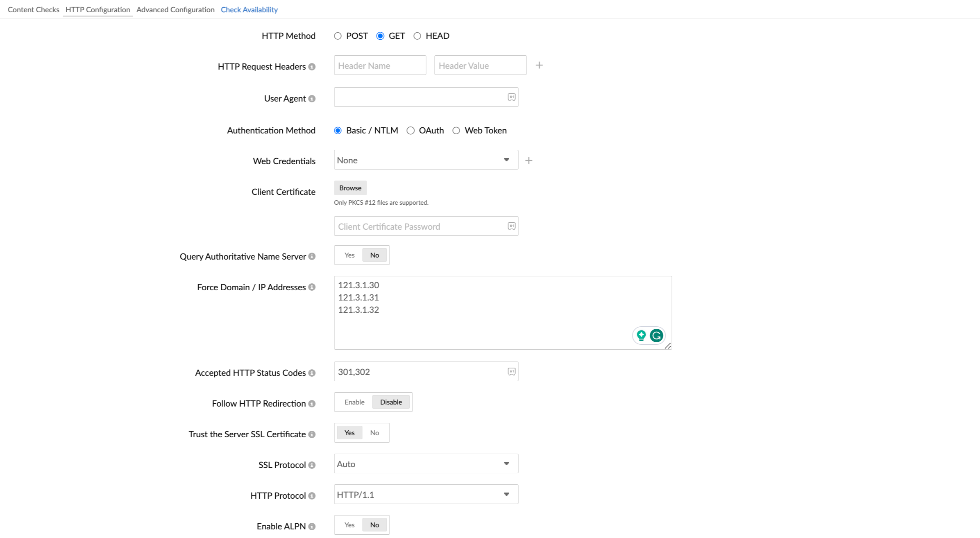Click the Grammarly icon in text area

tap(656, 335)
